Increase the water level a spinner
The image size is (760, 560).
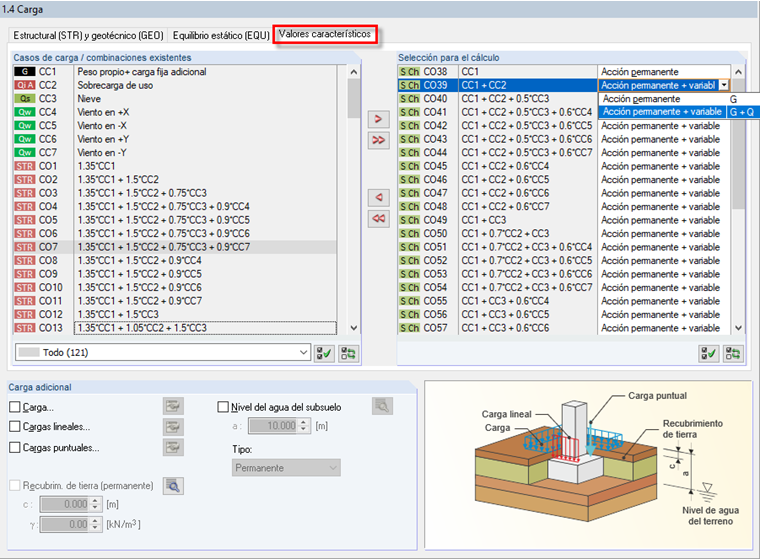(x=303, y=423)
